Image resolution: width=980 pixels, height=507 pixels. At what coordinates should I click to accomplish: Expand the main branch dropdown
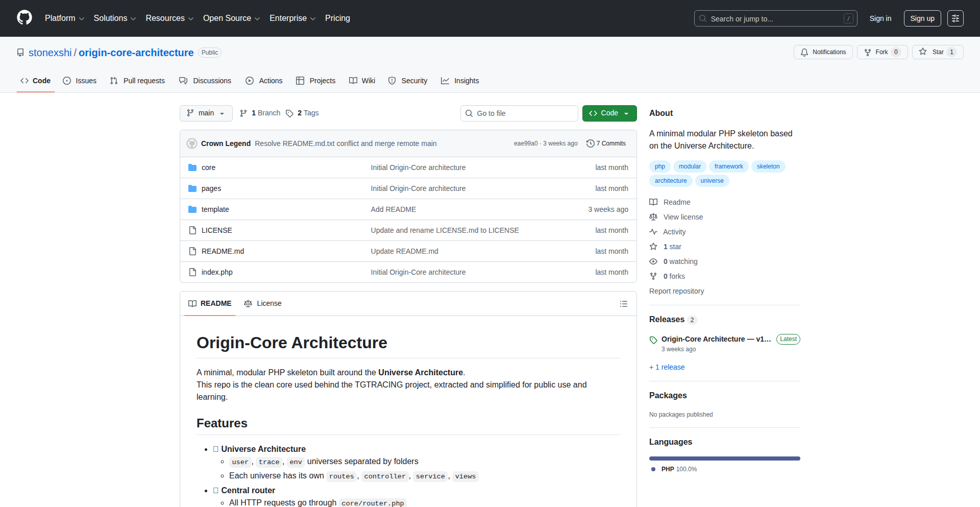pyautogui.click(x=206, y=113)
